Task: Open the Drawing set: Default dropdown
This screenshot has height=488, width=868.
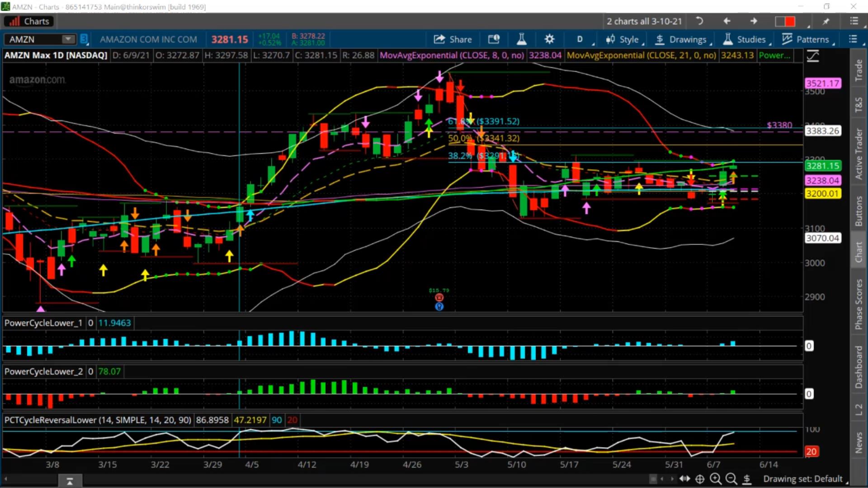Action: (x=805, y=479)
